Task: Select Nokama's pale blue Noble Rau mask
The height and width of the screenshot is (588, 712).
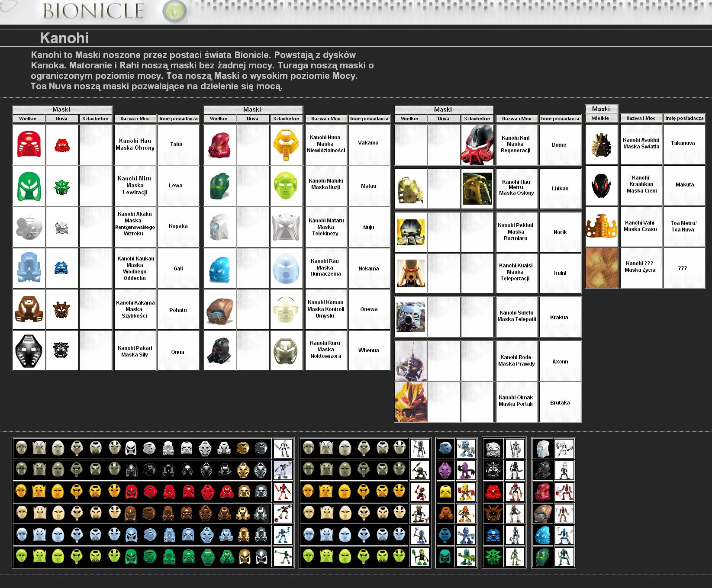Action: tap(286, 269)
